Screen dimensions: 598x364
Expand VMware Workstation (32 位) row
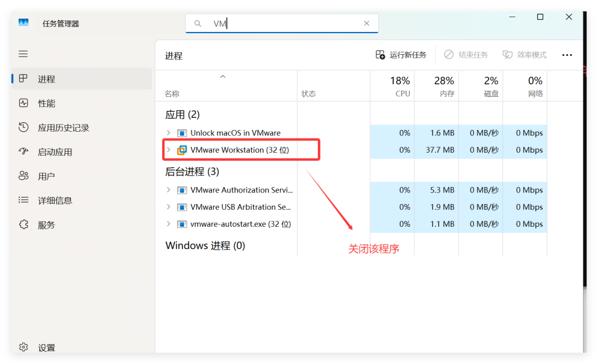tap(168, 150)
